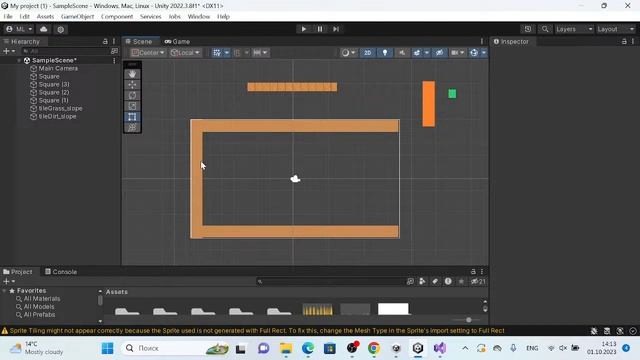Screen dimensions: 640x360
Task: Open the settings gear in top toolbar
Action: [x=60, y=29]
